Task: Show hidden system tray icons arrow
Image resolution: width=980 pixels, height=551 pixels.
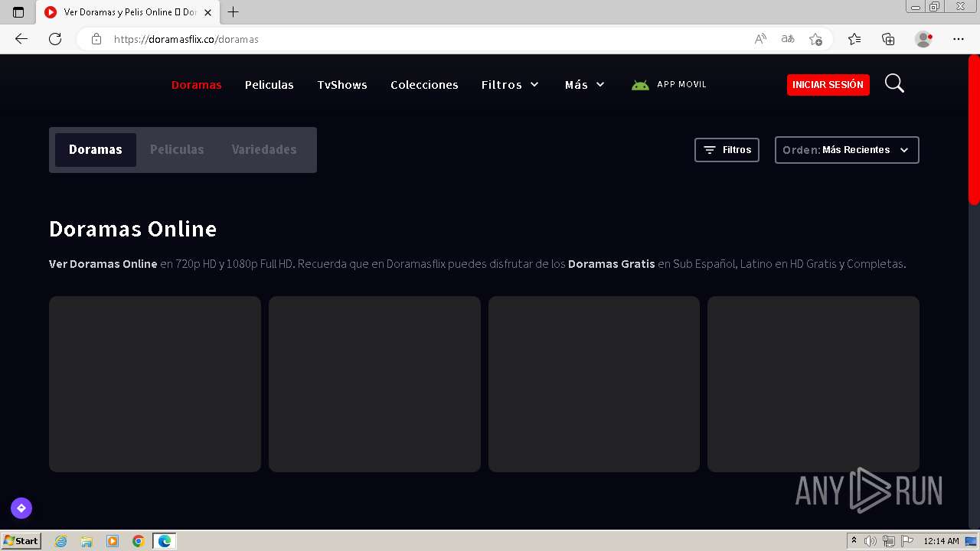Action: click(854, 541)
